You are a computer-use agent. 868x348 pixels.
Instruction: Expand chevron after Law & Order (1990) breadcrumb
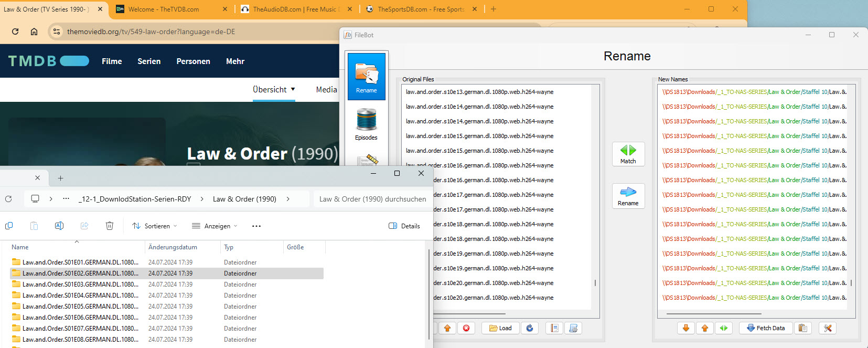click(x=288, y=199)
